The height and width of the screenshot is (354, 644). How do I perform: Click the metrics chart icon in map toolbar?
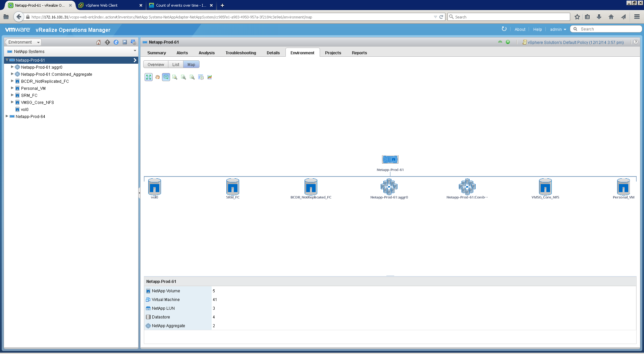[210, 77]
